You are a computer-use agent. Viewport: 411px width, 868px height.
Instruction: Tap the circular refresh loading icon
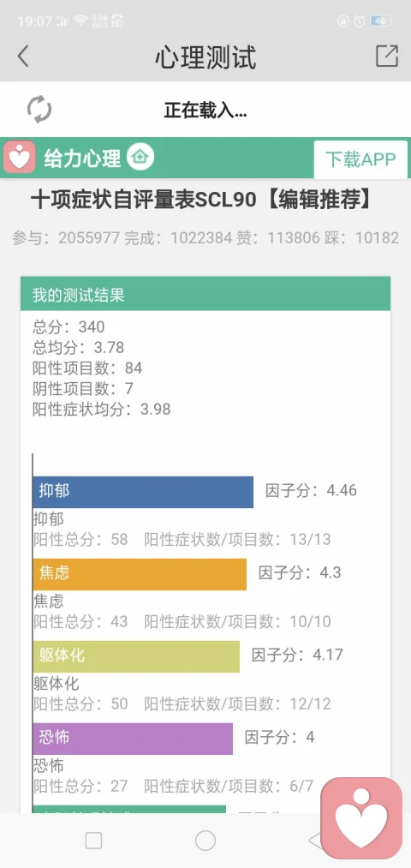tap(39, 109)
